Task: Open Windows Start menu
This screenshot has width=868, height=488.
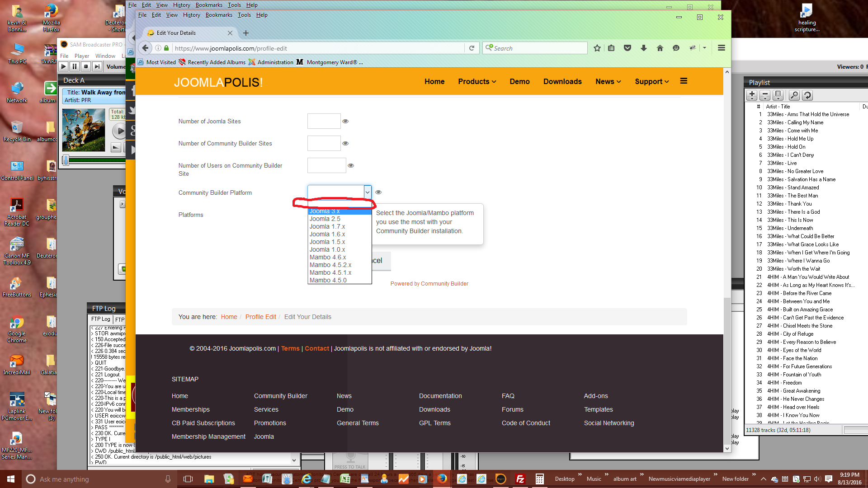Action: click(x=11, y=479)
